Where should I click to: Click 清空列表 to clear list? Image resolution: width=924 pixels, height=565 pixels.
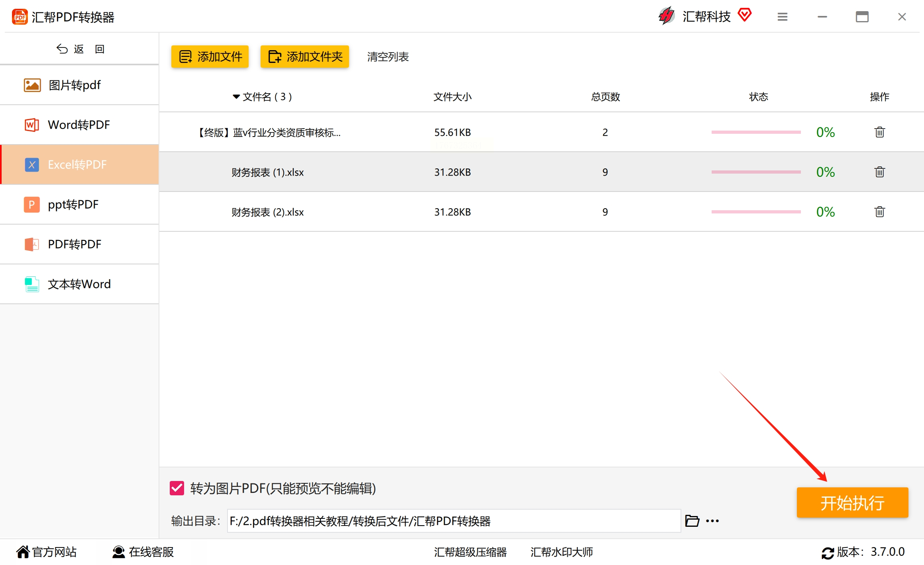click(388, 57)
